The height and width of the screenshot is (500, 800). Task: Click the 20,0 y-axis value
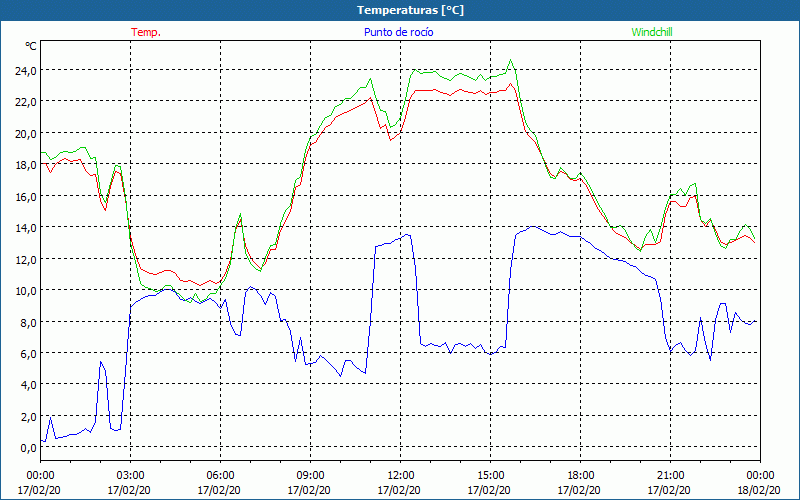click(x=26, y=133)
